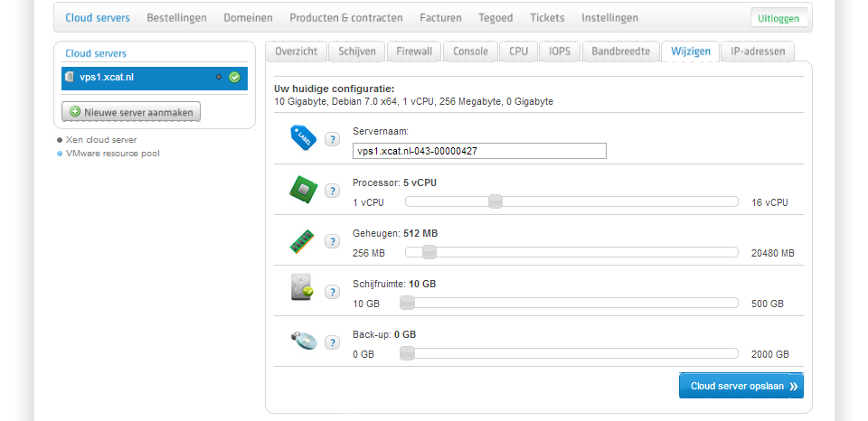
Task: Click the Processor vCPU slider handle
Action: (495, 201)
